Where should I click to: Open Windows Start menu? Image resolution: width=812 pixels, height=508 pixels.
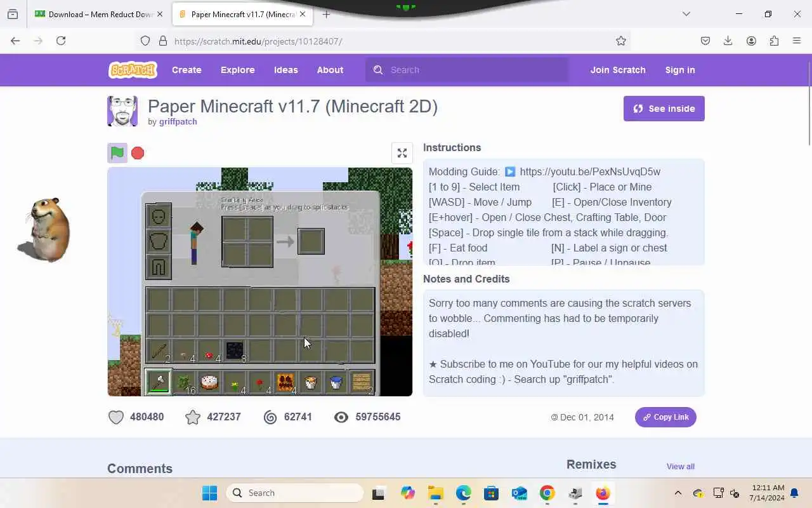209,493
